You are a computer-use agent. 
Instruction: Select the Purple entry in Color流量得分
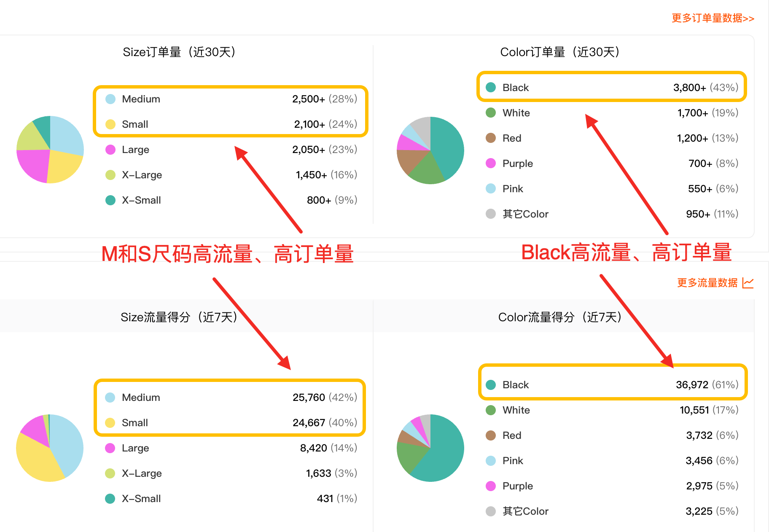coord(517,486)
